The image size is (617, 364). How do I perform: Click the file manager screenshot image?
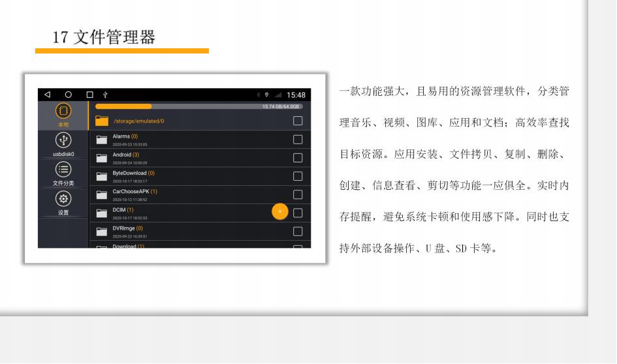(175, 168)
